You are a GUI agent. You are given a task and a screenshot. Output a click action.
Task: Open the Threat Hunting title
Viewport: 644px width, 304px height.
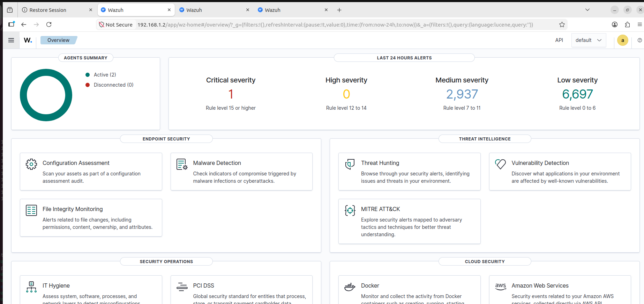380,163
